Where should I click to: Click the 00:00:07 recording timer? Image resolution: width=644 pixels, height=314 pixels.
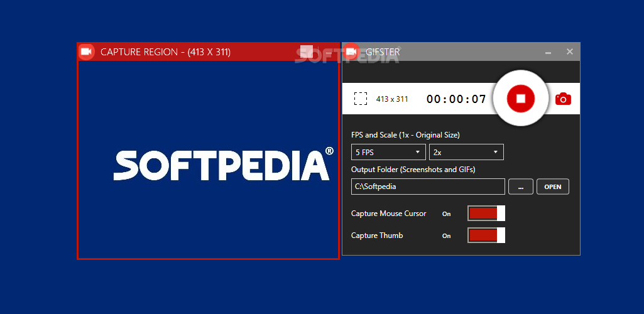coord(456,99)
